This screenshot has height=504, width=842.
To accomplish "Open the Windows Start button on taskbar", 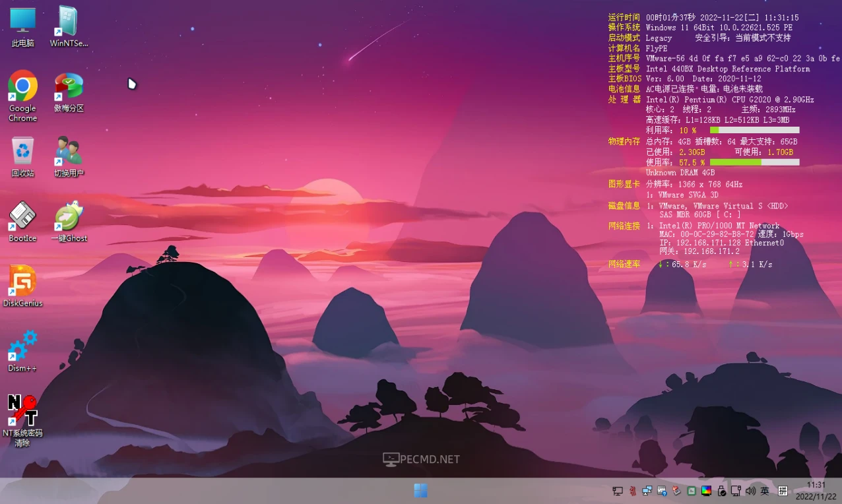I will (420, 491).
